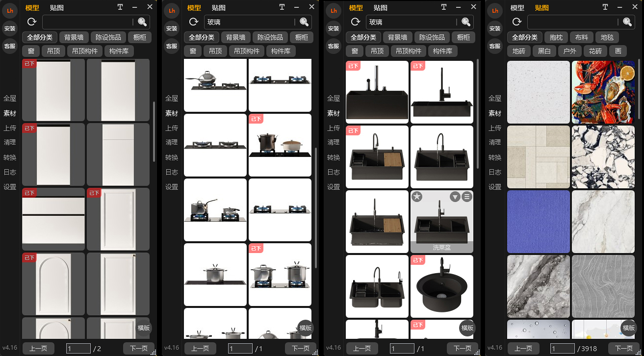Select the 花砖 texture category
Viewport: 644px width, 356px height.
(x=595, y=51)
